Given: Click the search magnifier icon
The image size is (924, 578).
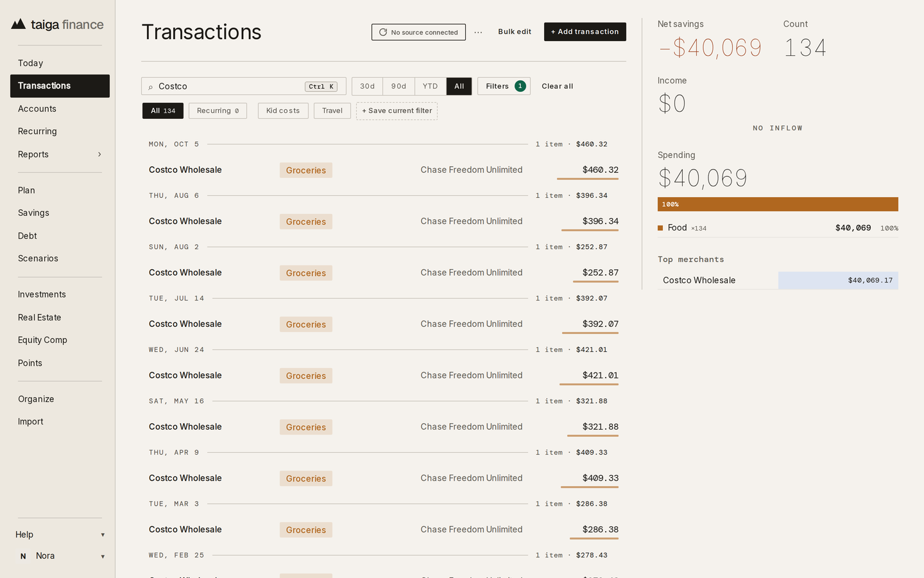Looking at the screenshot, I should pyautogui.click(x=151, y=87).
